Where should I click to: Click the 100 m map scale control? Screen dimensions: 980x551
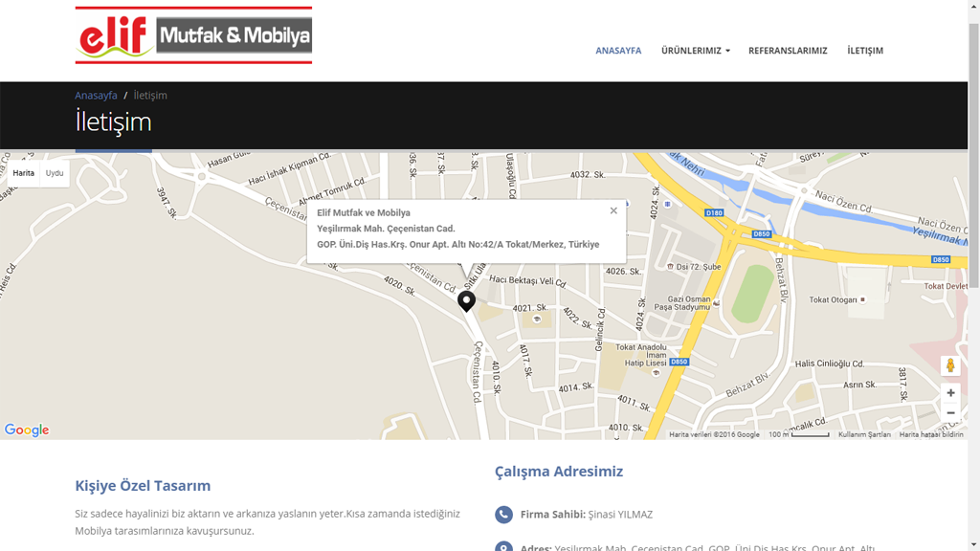click(x=799, y=435)
